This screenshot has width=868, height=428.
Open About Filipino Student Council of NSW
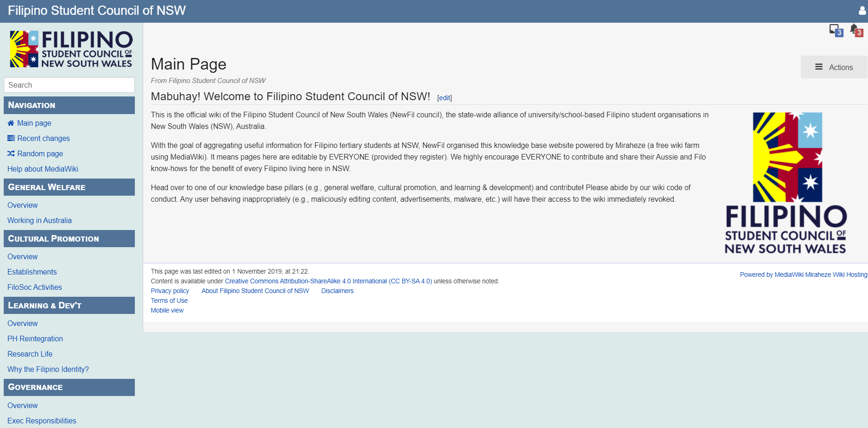click(255, 291)
